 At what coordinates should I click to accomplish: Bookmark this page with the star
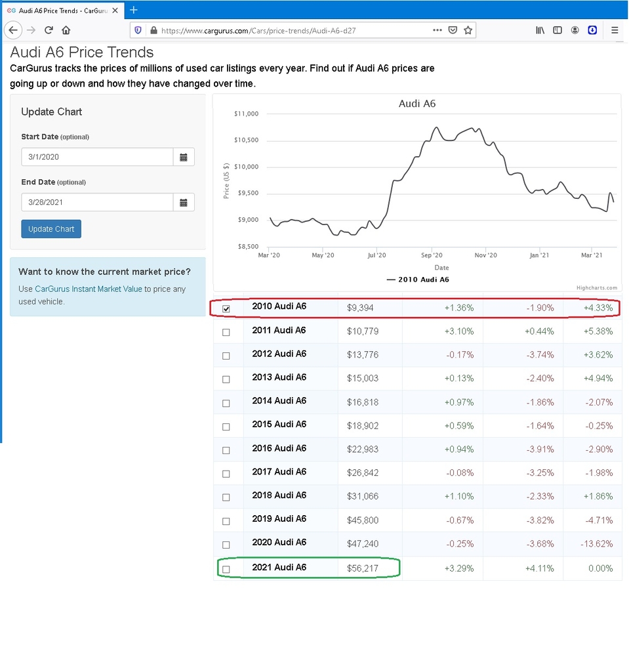(468, 30)
